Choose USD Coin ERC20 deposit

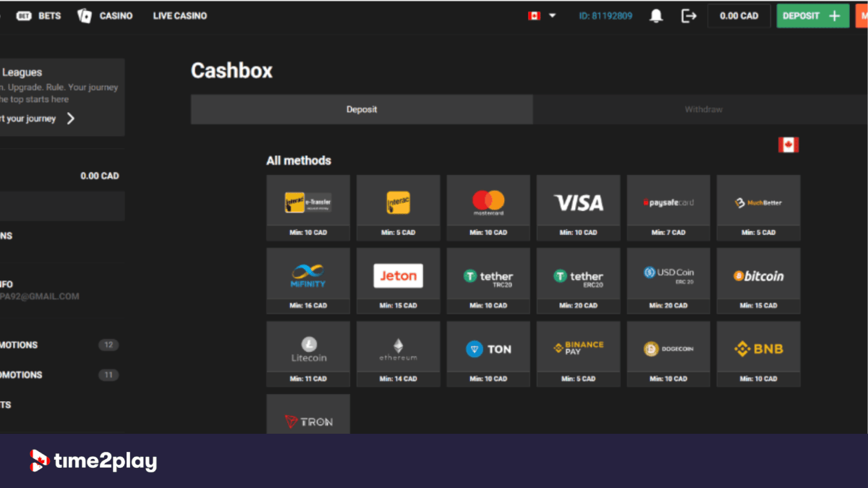click(668, 281)
